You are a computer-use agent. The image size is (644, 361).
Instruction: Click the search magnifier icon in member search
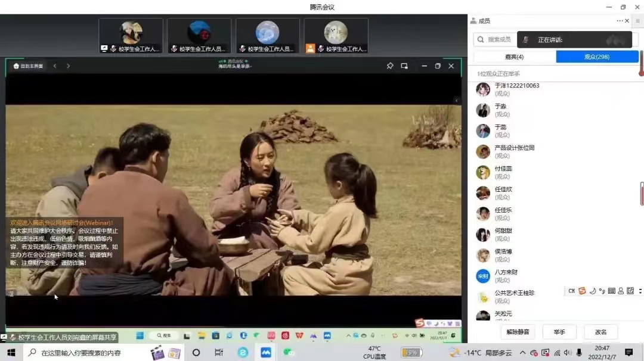481,39
